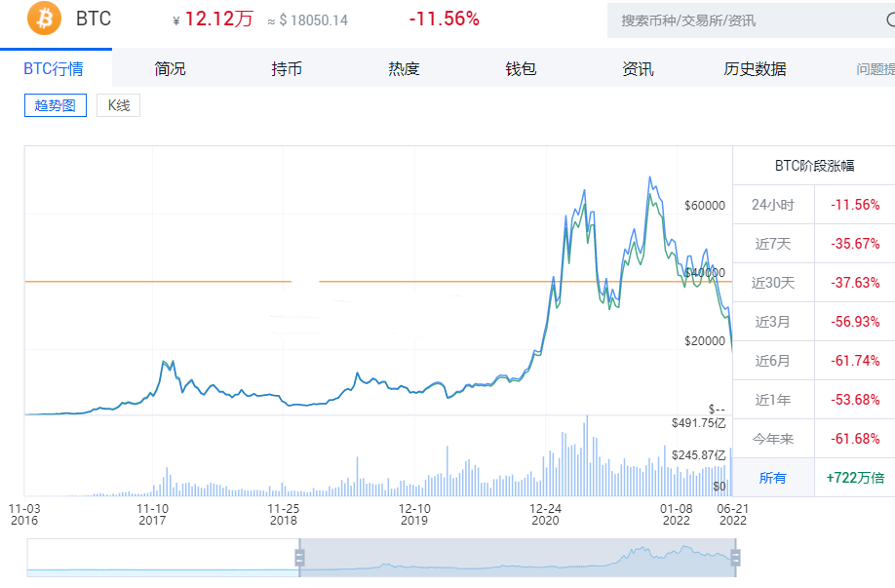
Task: Select the 今年来 period row
Action: (813, 439)
